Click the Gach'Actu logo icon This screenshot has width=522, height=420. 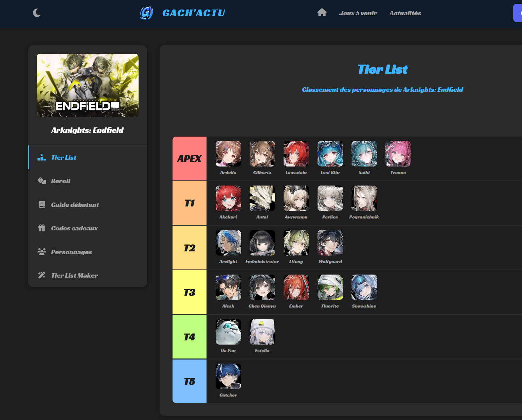146,13
